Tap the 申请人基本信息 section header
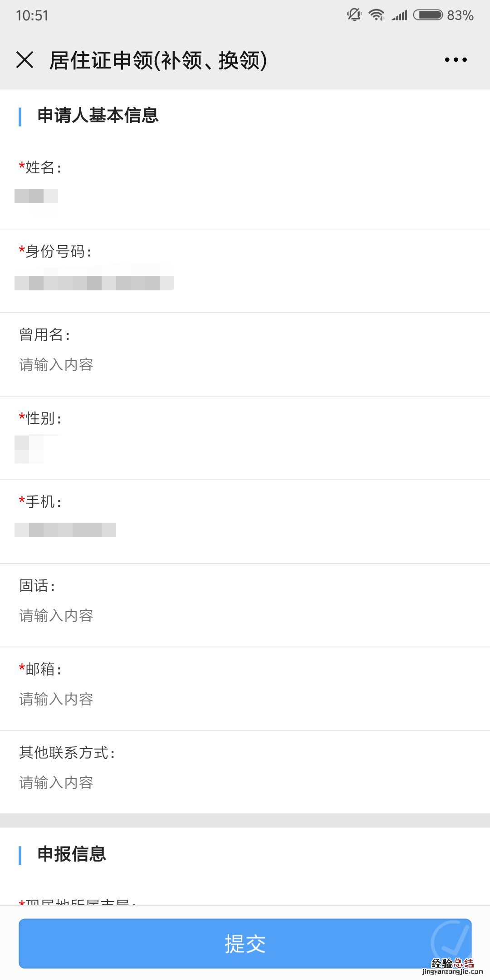 tap(98, 116)
